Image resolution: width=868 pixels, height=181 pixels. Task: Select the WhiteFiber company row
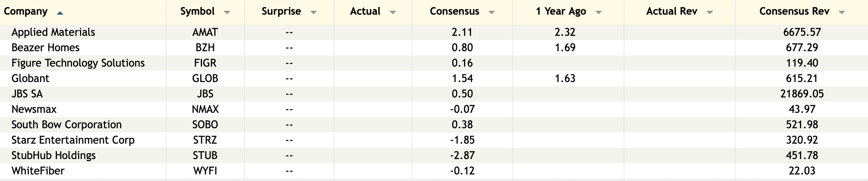(x=38, y=171)
